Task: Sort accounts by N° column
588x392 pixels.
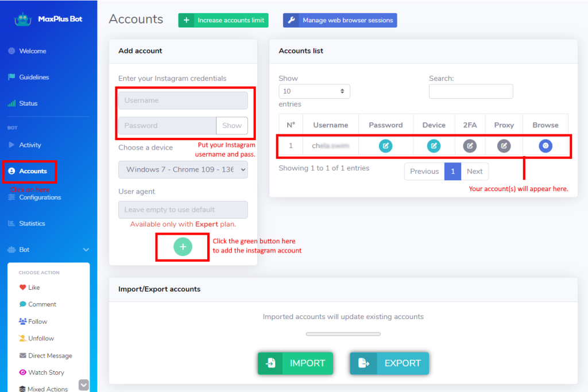Action: pyautogui.click(x=291, y=125)
